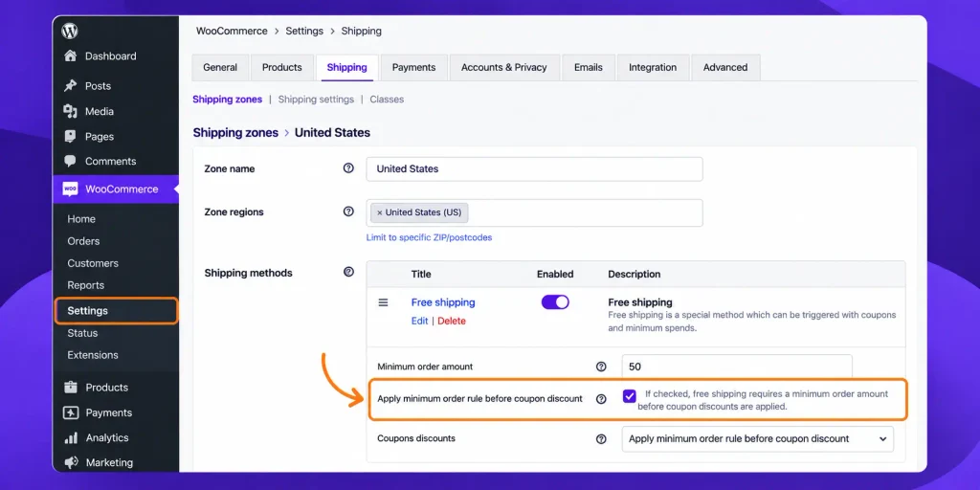Open the Accounts & Privacy tab
This screenshot has height=490, width=980.
tap(503, 68)
